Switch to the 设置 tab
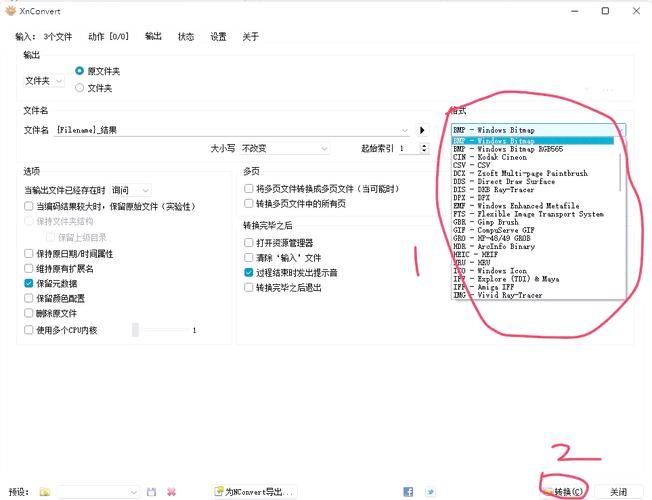 click(x=218, y=37)
